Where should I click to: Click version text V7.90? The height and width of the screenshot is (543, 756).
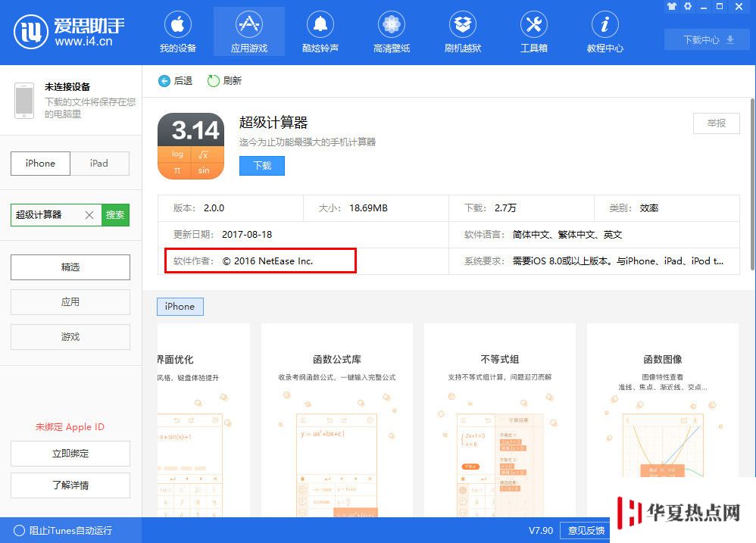(x=540, y=530)
